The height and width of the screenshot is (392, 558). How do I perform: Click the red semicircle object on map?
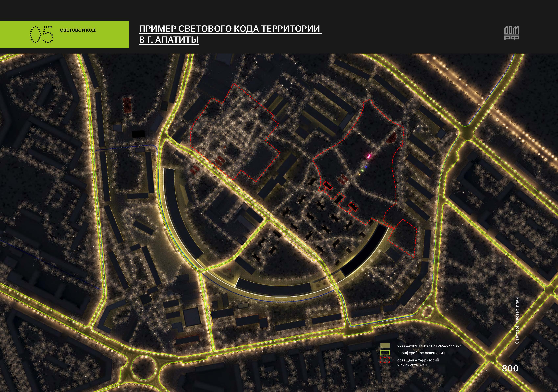[391, 138]
